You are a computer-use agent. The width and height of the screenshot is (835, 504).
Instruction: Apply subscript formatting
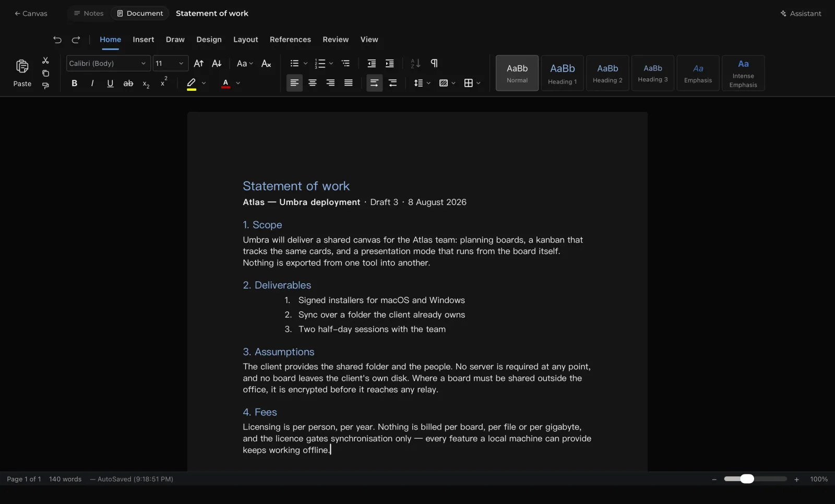146,83
